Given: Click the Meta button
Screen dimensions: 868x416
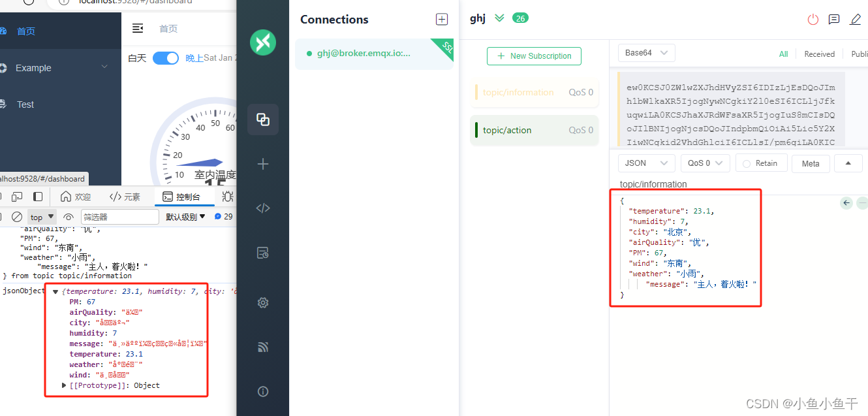Looking at the screenshot, I should (x=811, y=163).
